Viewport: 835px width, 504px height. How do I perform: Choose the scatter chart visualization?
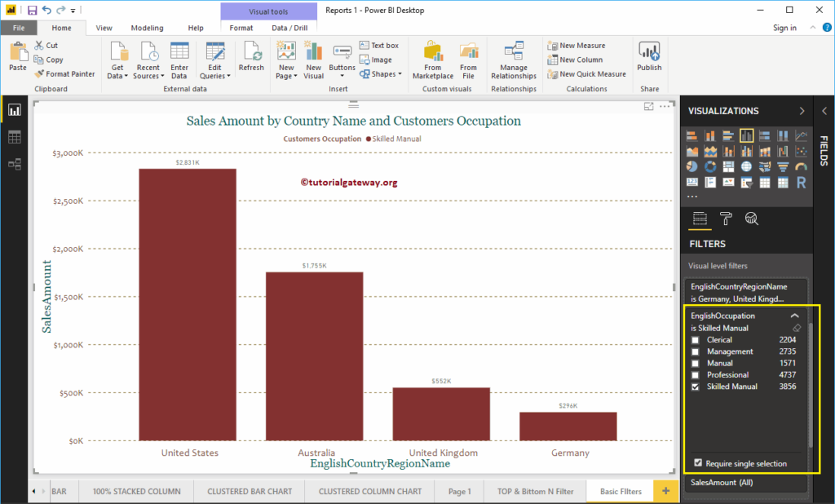pyautogui.click(x=801, y=152)
